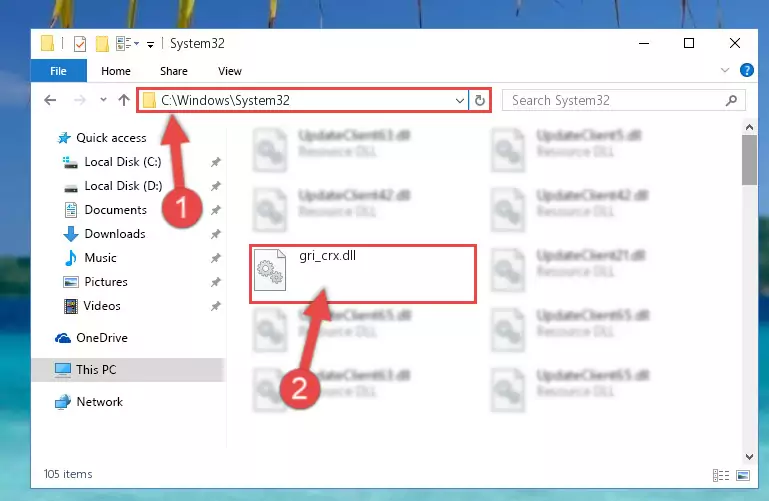Open Pictures folder in sidebar
This screenshot has width=769, height=501.
(x=105, y=282)
